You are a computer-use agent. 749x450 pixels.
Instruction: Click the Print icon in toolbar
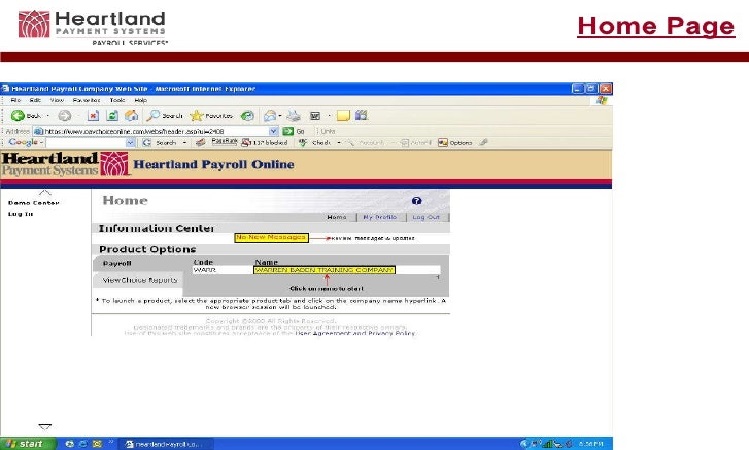(x=293, y=116)
